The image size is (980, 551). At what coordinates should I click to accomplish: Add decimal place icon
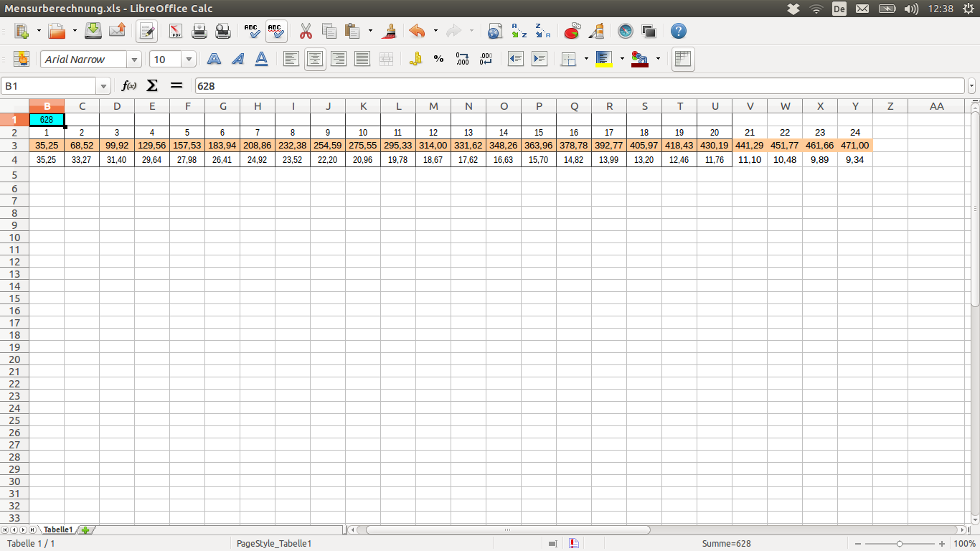pyautogui.click(x=462, y=59)
